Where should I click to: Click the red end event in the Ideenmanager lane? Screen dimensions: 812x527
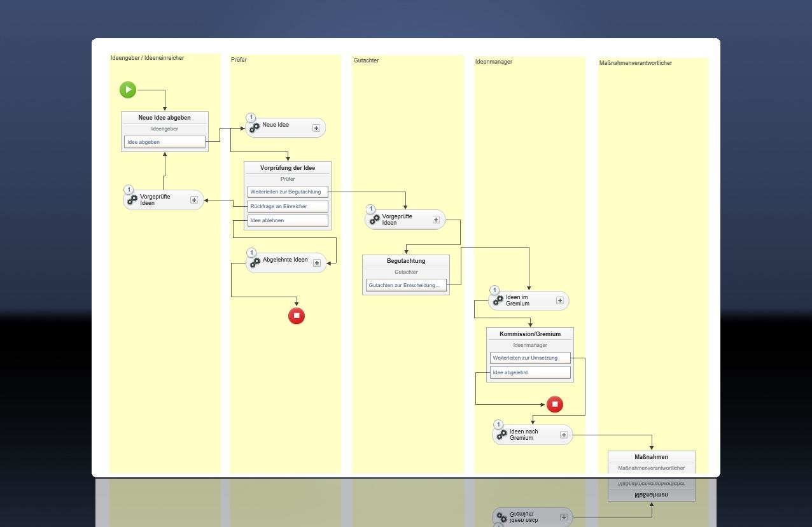(x=555, y=404)
